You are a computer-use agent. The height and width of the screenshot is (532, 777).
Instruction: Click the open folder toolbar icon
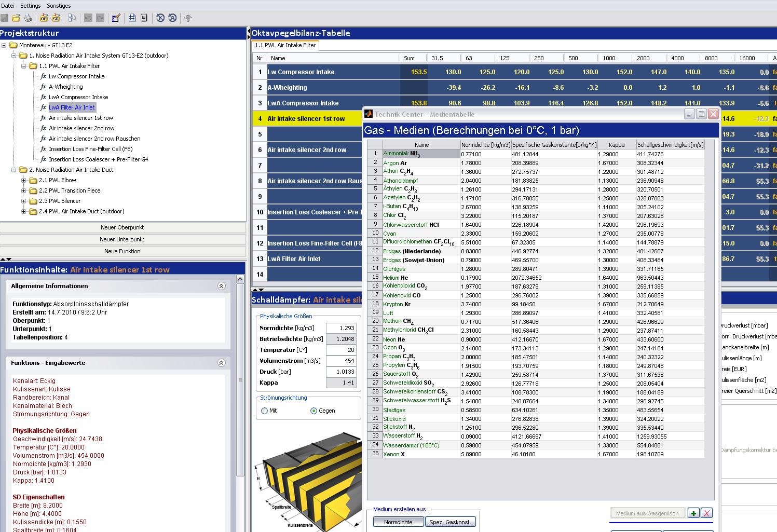16,18
